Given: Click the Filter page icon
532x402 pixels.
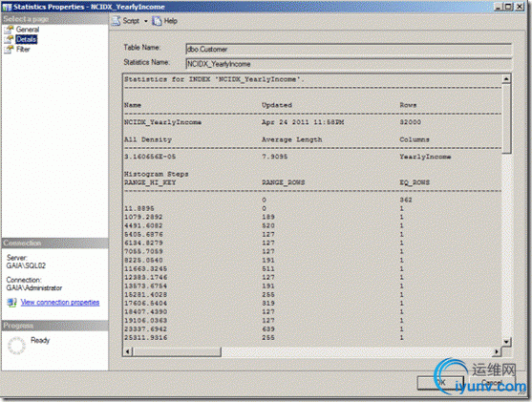Looking at the screenshot, I should coord(10,50).
